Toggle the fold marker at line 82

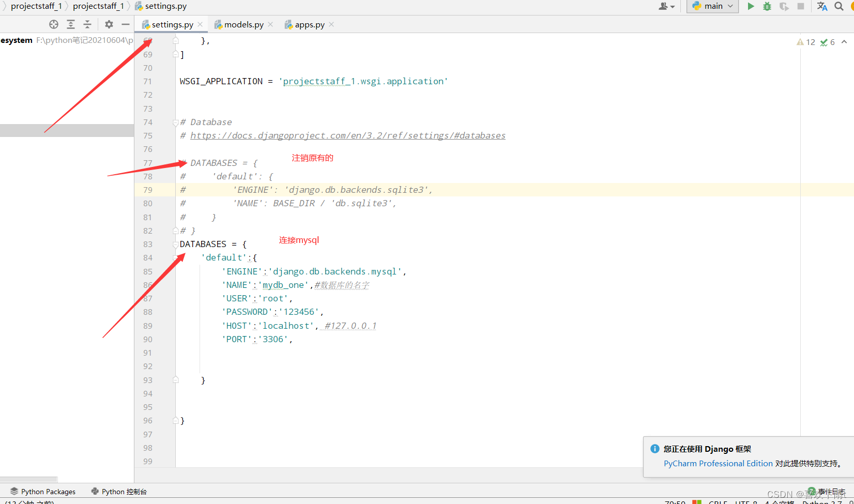point(176,231)
